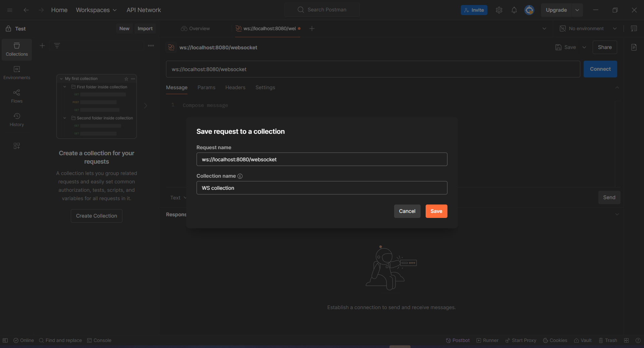Viewport: 644px width, 348px height.
Task: Click the Connect button
Action: pos(600,69)
